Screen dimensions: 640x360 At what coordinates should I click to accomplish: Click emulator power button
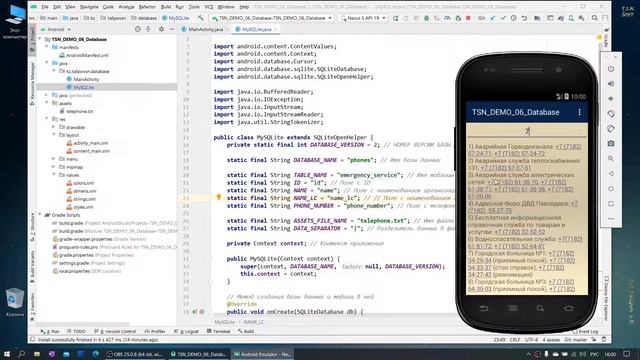[x=611, y=69]
